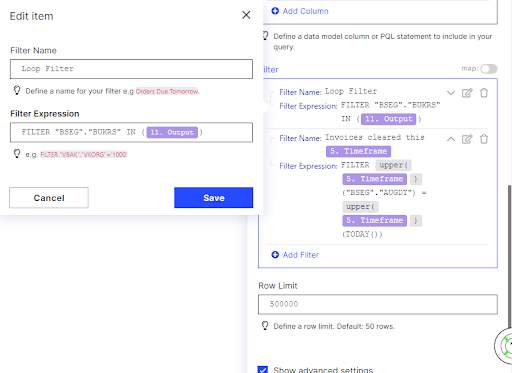Close the Edit item dialog

point(246,15)
